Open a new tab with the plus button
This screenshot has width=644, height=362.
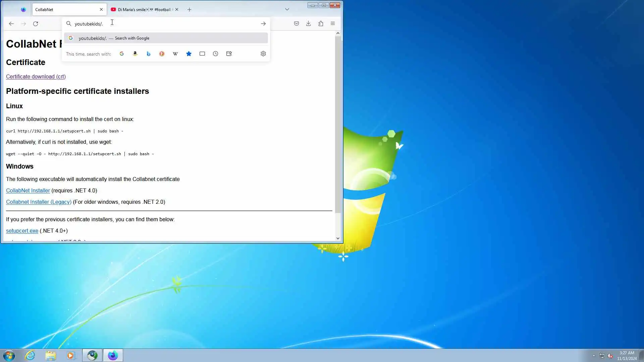point(190,9)
